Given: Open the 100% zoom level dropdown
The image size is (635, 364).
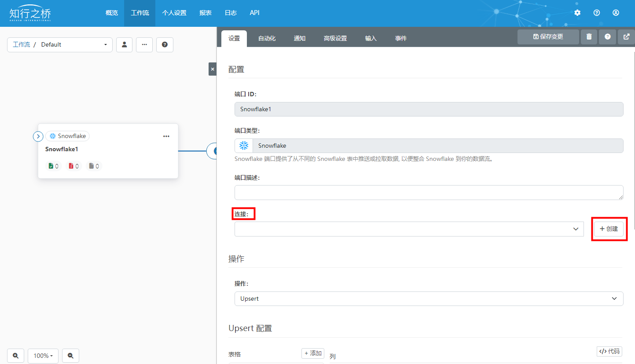Looking at the screenshot, I should 43,356.
